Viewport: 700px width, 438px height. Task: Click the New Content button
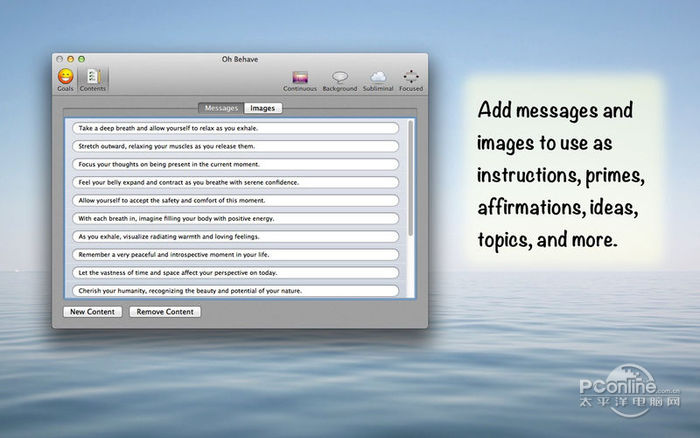(x=92, y=312)
